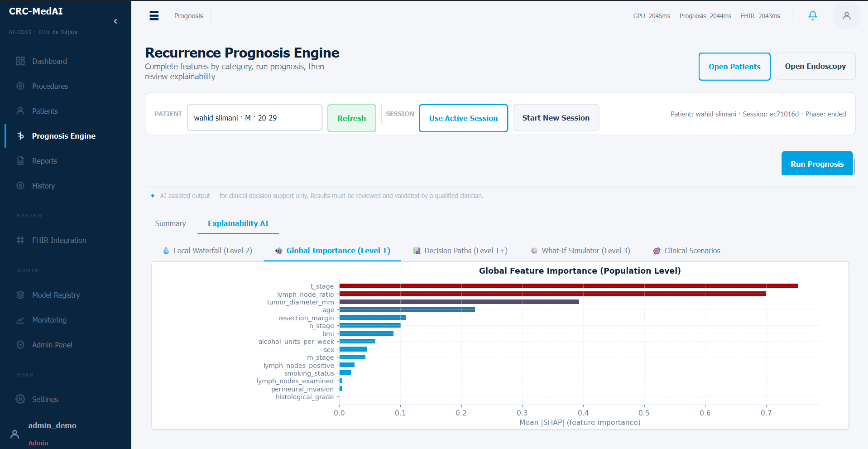Click the lymph_node_ratio bar in the chart

(x=552, y=294)
